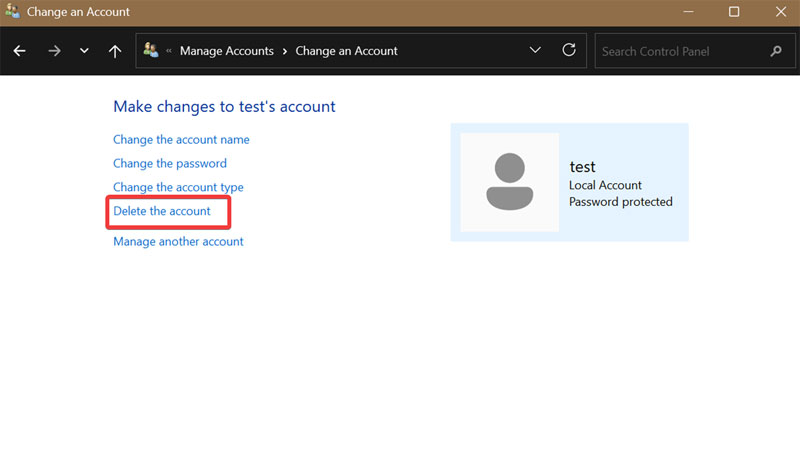Expand the « breadcrumb overflow chevron
The image size is (800, 450).
(169, 51)
